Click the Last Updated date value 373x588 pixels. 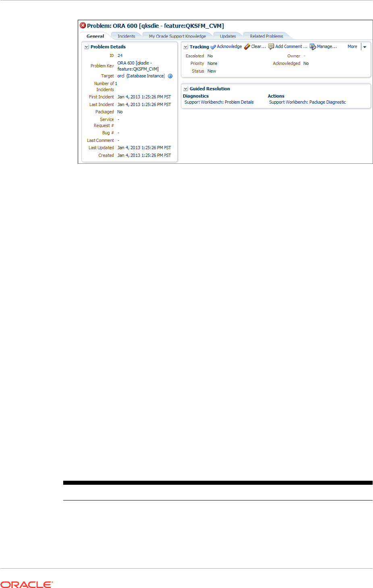[x=144, y=148]
